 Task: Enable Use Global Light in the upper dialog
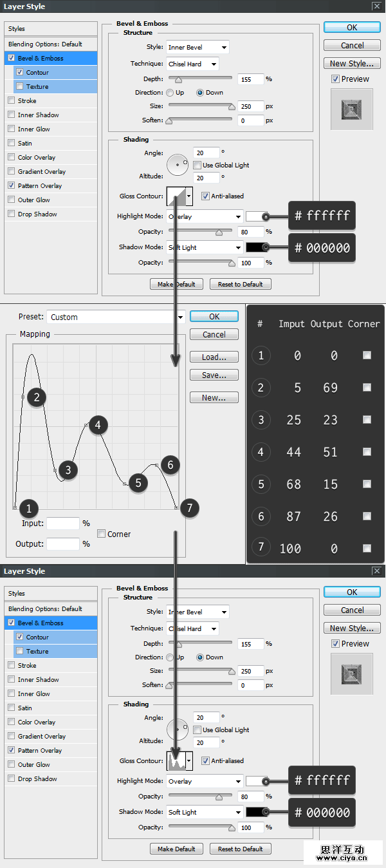[x=198, y=165]
